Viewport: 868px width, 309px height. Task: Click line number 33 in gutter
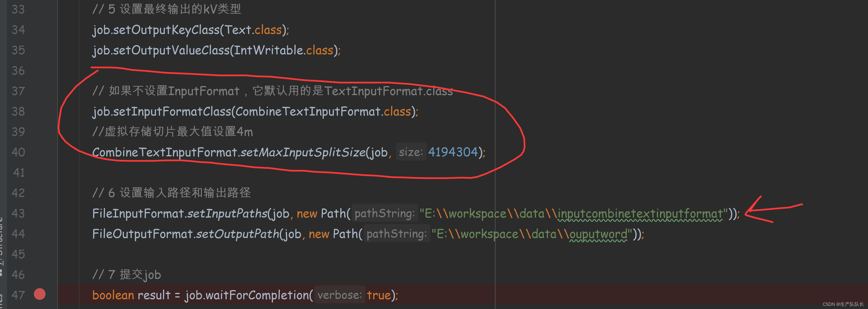[x=18, y=9]
